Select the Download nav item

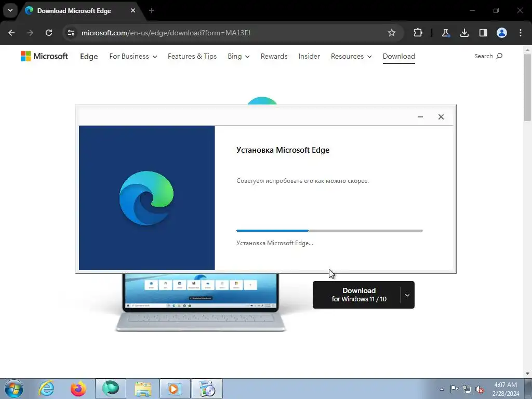click(x=398, y=56)
